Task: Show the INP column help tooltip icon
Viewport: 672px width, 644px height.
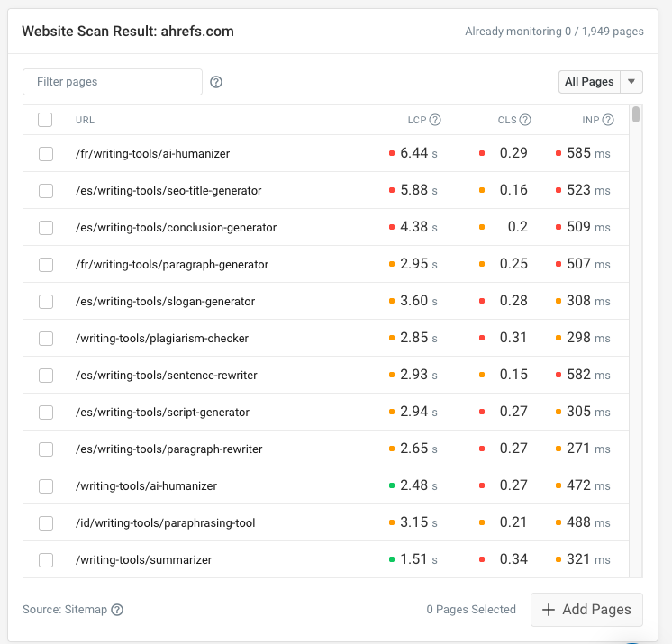Action: tap(608, 120)
